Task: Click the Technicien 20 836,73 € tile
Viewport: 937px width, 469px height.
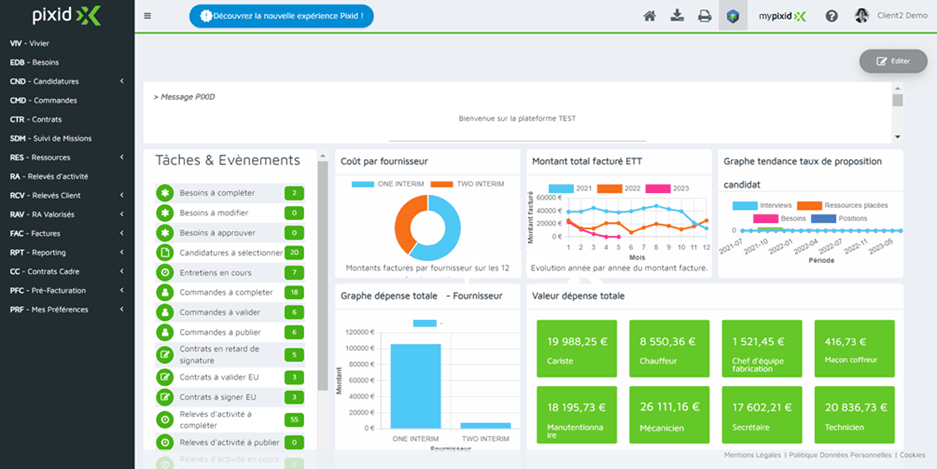Action: point(855,415)
